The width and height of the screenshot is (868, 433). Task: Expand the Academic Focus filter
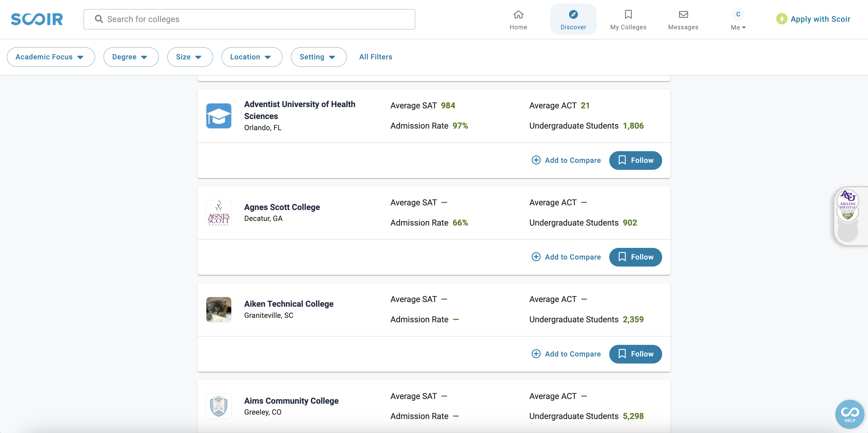(51, 57)
